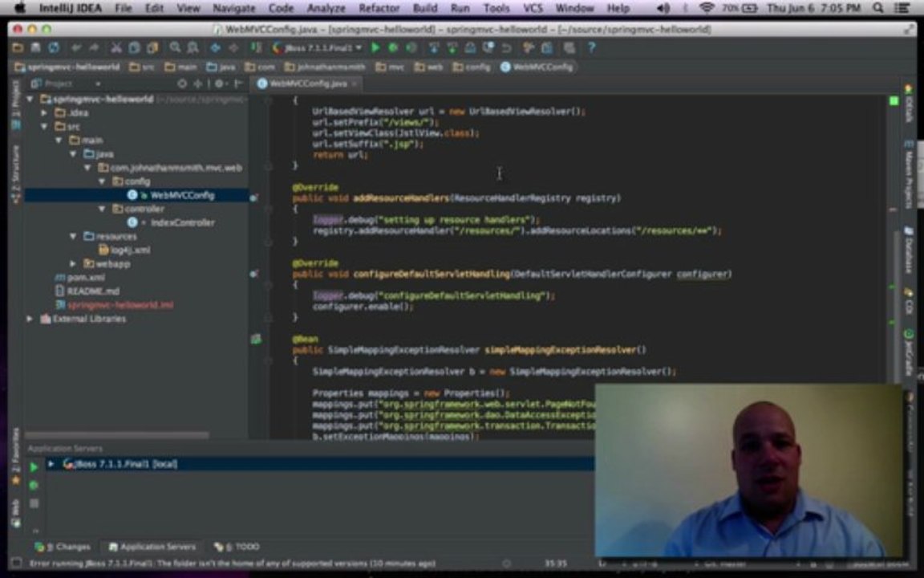The image size is (924, 578).
Task: Navigate forward arrow icon
Action: 233,48
